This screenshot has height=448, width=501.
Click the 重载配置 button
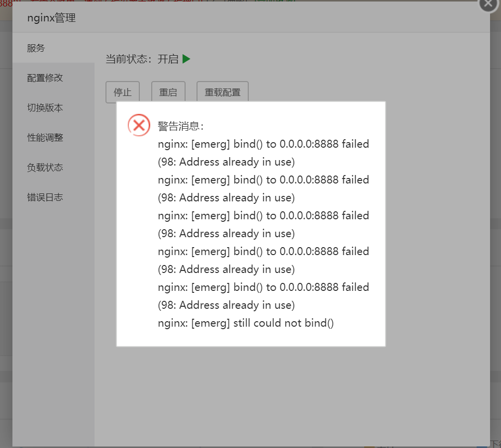[223, 92]
